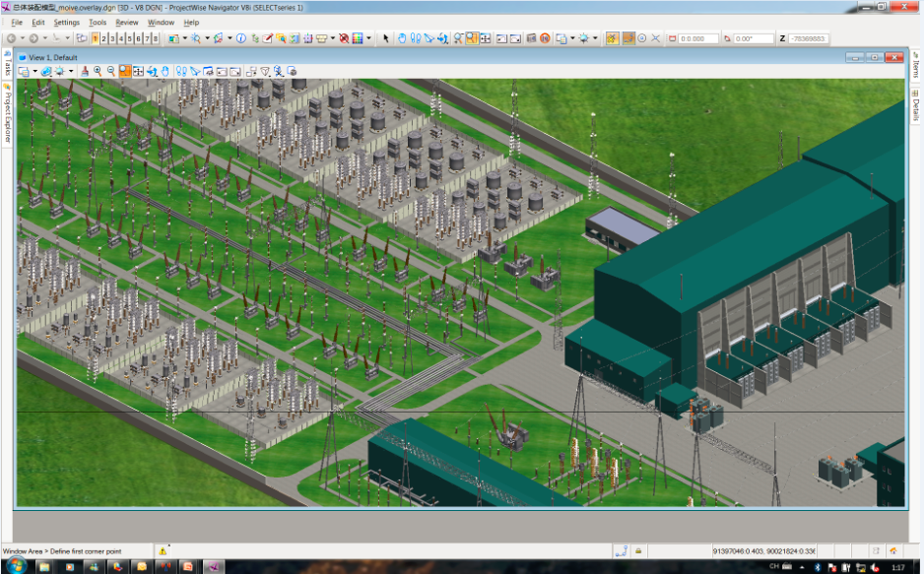Expand the lighting sun icon dropdown in view toolbar
This screenshot has width=924, height=574.
71,71
